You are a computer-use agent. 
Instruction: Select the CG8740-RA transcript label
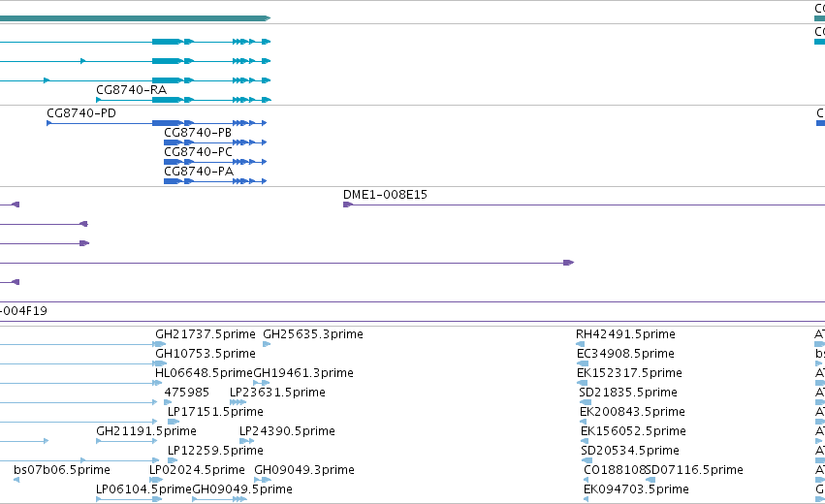pos(131,90)
